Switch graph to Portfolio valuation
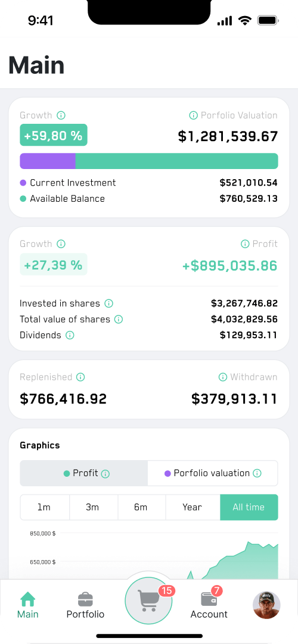This screenshot has width=298, height=644. coord(213,473)
